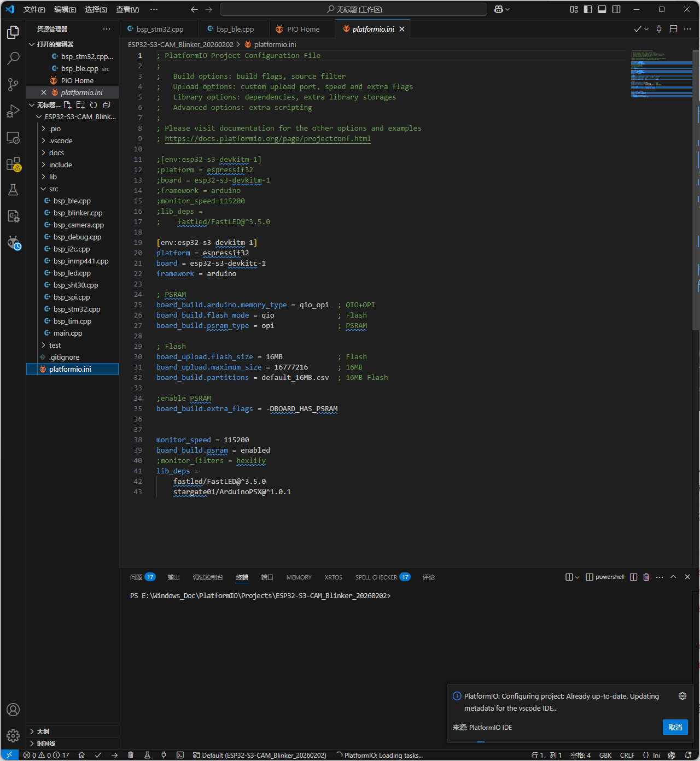Kill the terminal with the trash icon

pos(646,577)
